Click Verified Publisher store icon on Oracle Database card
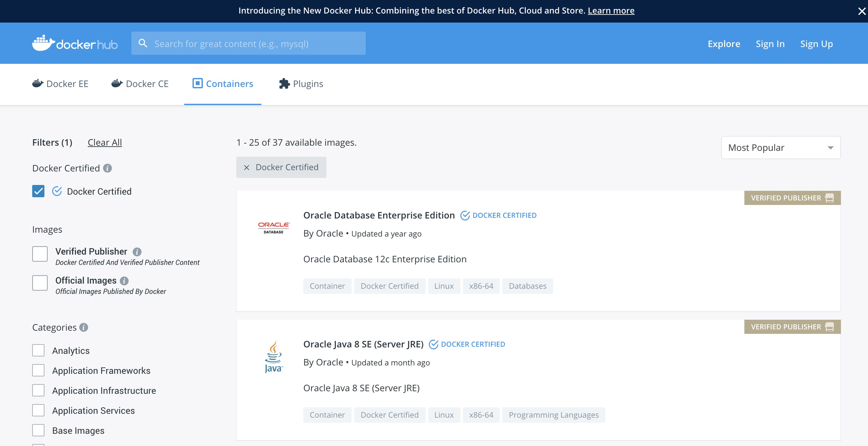 click(830, 198)
